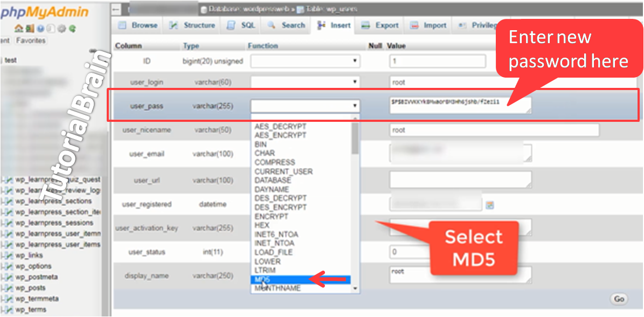The height and width of the screenshot is (317, 644).
Task: Toggle Function dropdown for user_pass row
Action: [x=305, y=106]
